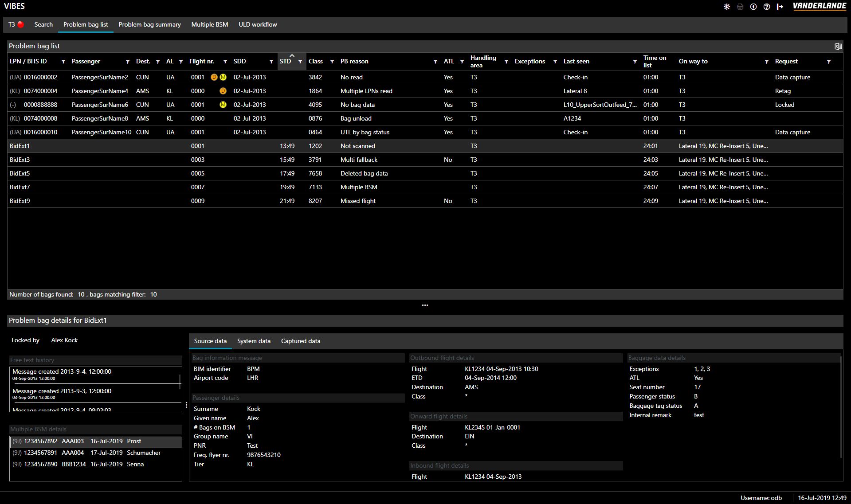Open the Problem bag summary tab

[150, 24]
